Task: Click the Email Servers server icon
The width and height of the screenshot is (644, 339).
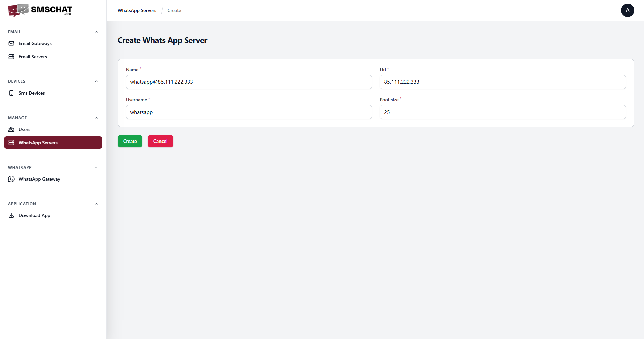Action: (x=11, y=57)
